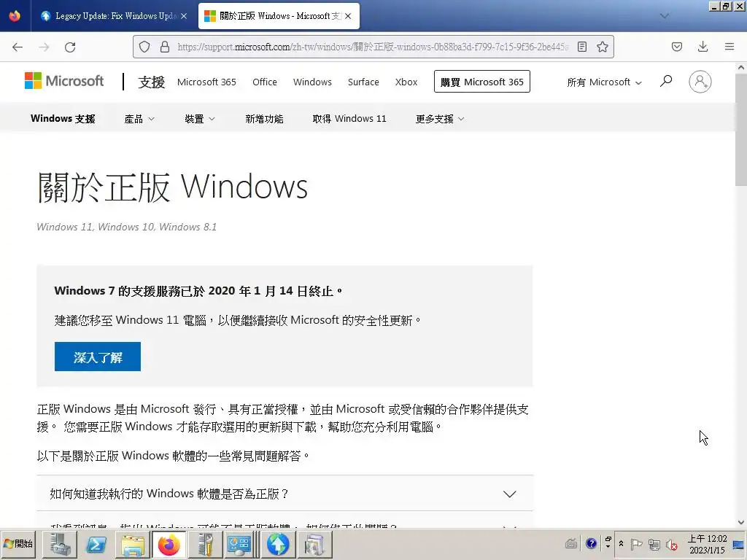The width and height of the screenshot is (747, 560).
Task: Close the 關於正版 Windows tab
Action: click(348, 16)
